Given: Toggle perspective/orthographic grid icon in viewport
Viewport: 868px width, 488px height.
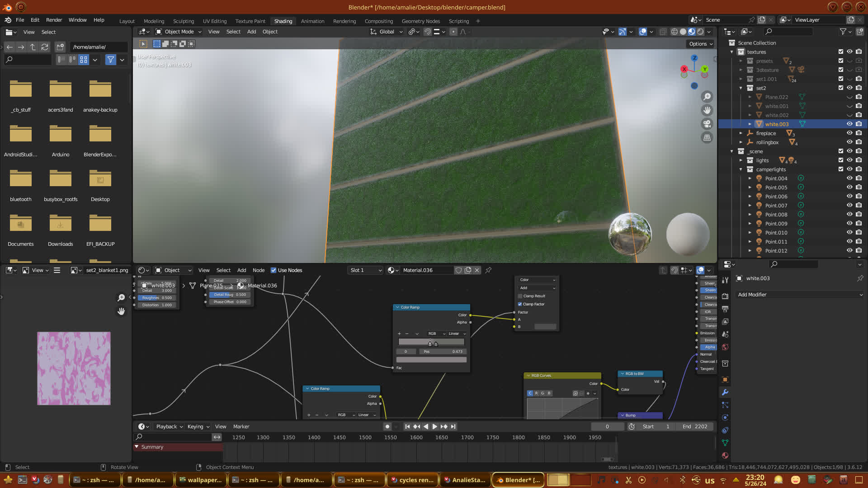Looking at the screenshot, I should [707, 138].
